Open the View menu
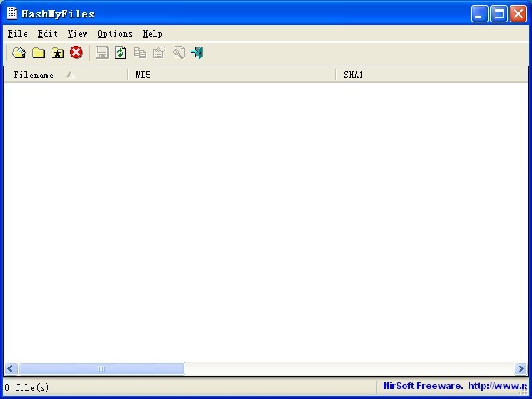The width and height of the screenshot is (532, 399). click(77, 34)
